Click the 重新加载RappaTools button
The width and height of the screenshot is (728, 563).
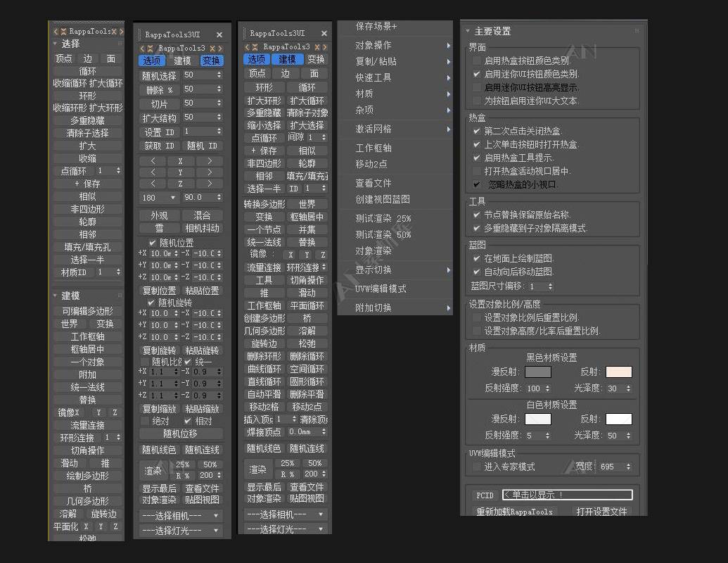click(514, 512)
